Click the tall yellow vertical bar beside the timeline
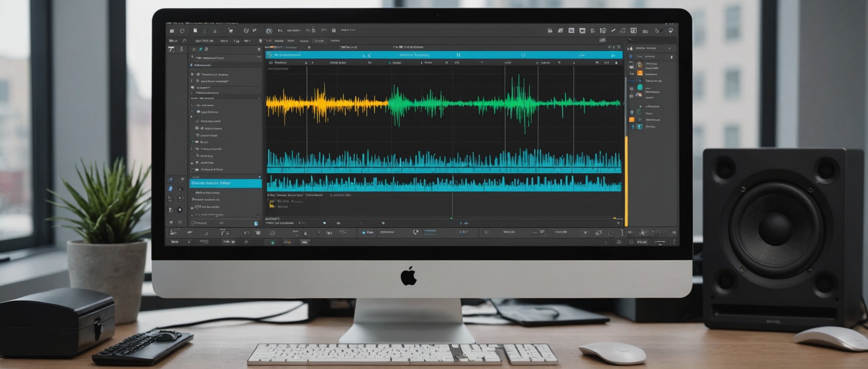The width and height of the screenshot is (868, 369). (626, 181)
